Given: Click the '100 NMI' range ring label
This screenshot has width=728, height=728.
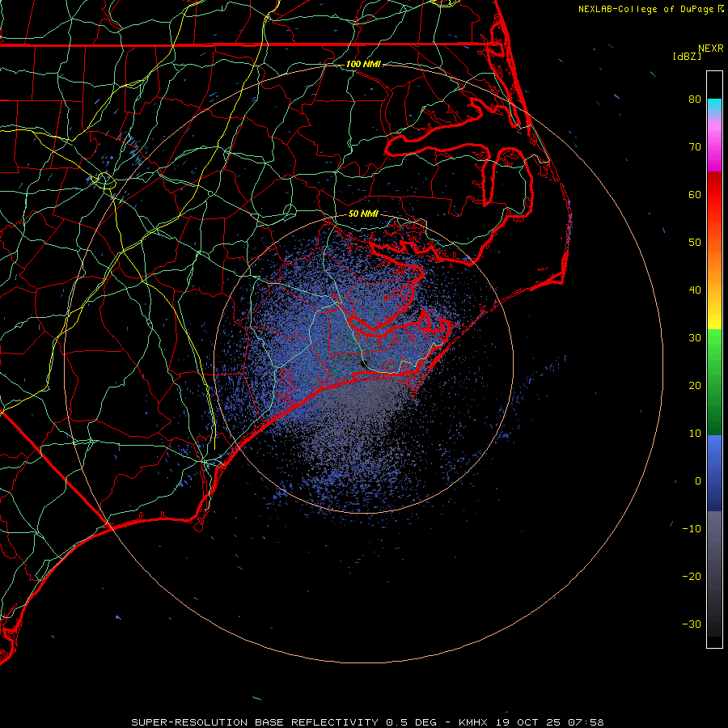Looking at the screenshot, I should point(363,64).
